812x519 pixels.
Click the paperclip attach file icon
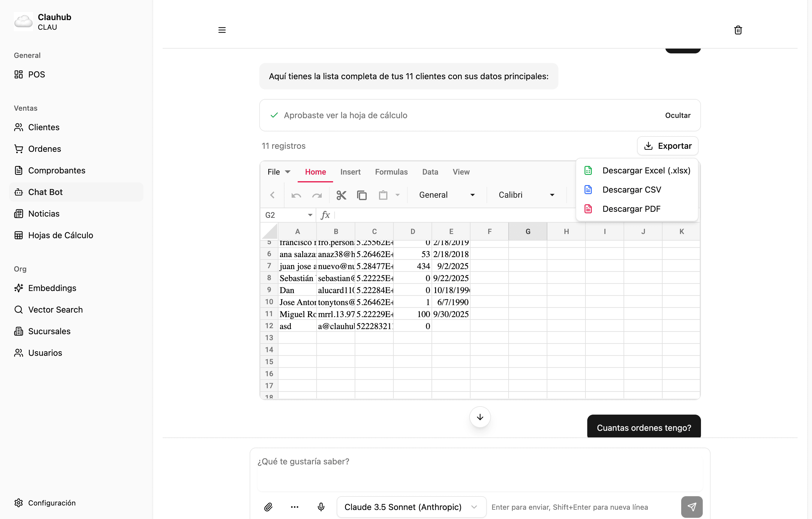click(x=268, y=507)
